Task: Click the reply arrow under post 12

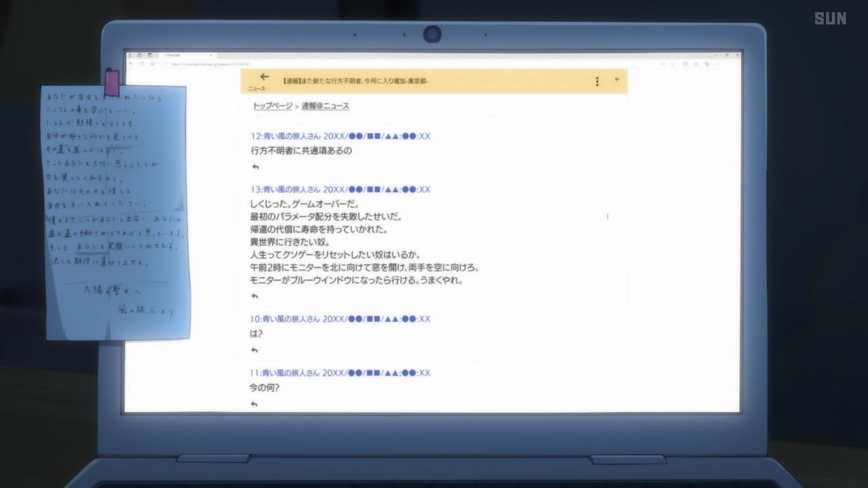Action: pos(255,167)
